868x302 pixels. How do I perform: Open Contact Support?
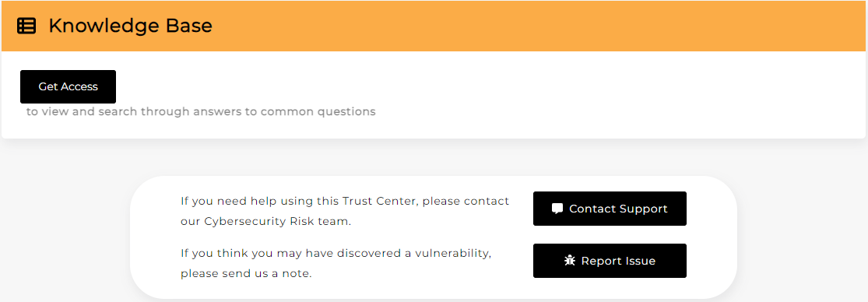[x=610, y=209]
